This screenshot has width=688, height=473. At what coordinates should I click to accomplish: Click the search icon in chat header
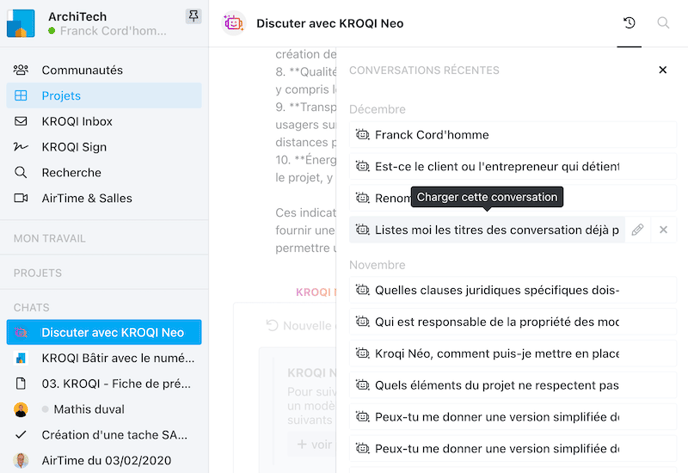(663, 23)
